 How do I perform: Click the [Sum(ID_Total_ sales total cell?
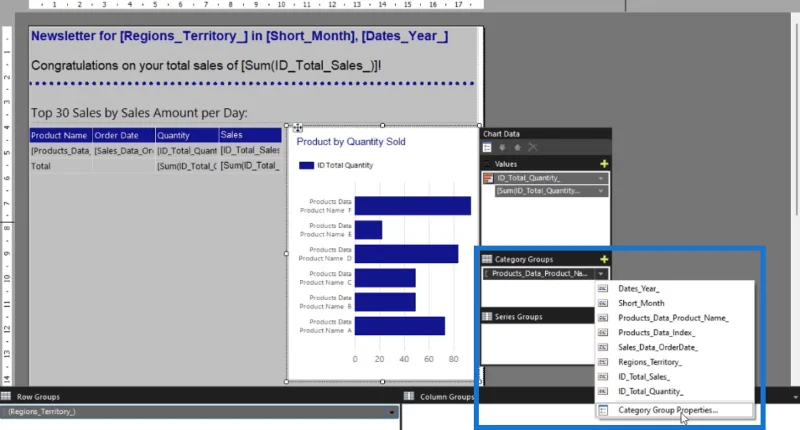[x=250, y=166]
